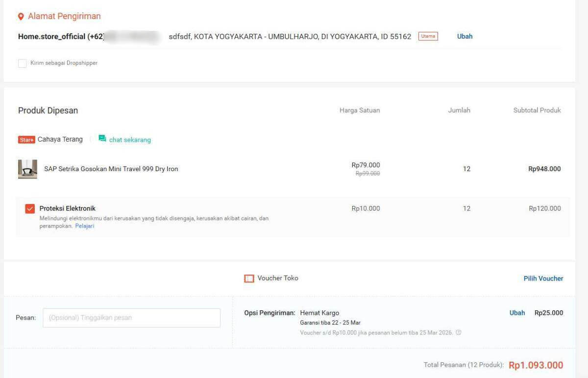Click the Alamat Pengiriman heading
Viewport: 588px width, 378px height.
point(64,16)
